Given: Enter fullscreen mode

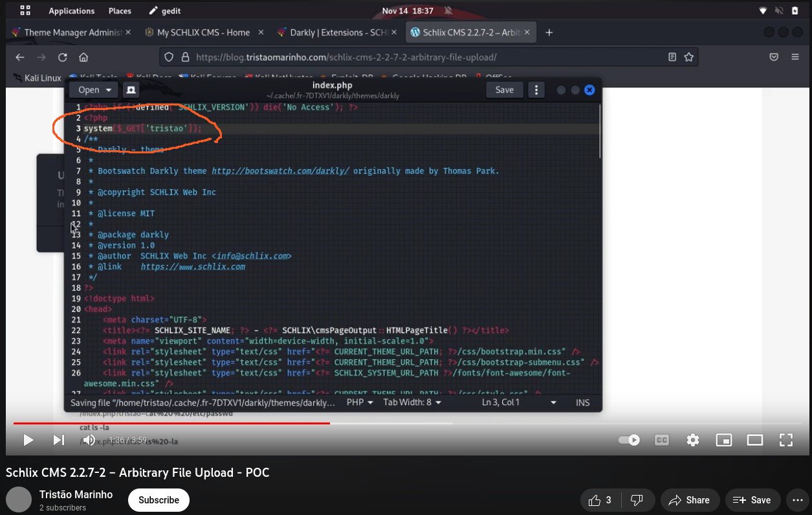Looking at the screenshot, I should click(x=786, y=440).
